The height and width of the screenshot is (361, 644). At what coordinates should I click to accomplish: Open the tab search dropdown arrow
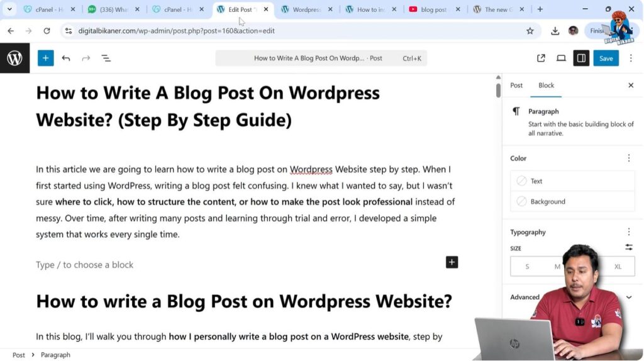[9, 9]
